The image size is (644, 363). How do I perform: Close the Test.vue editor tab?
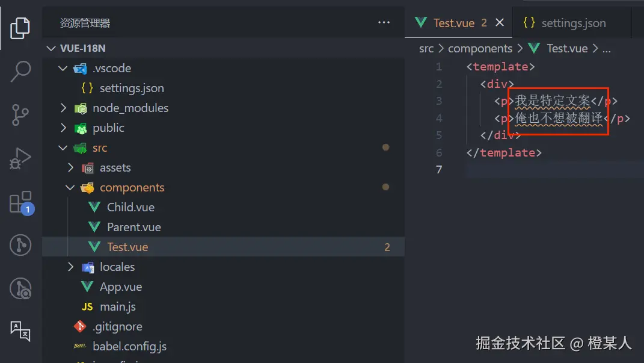click(x=500, y=23)
